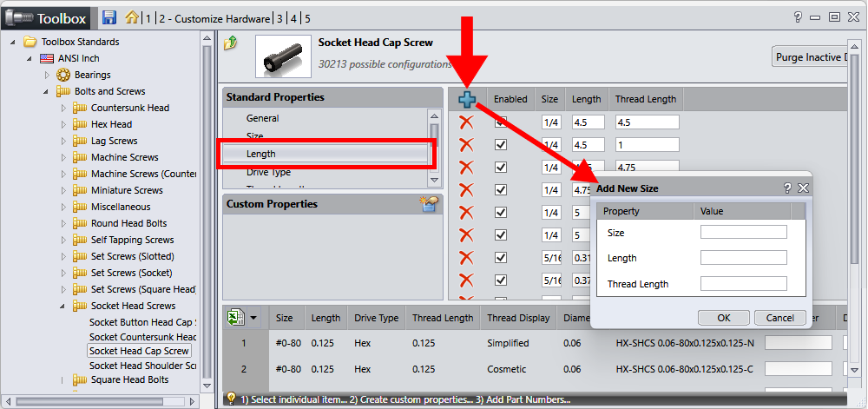The image size is (868, 409).
Task: Collapse the Bolts and Screws node
Action: click(x=46, y=92)
